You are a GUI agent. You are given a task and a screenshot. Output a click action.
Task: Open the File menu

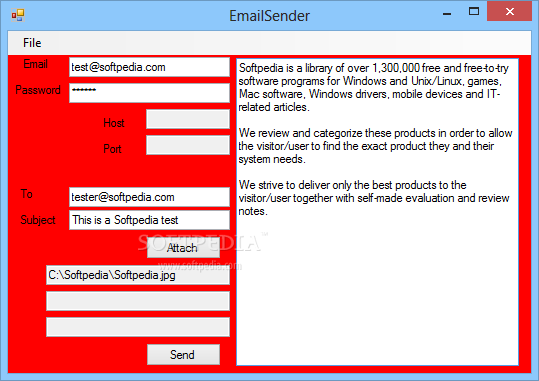point(32,43)
